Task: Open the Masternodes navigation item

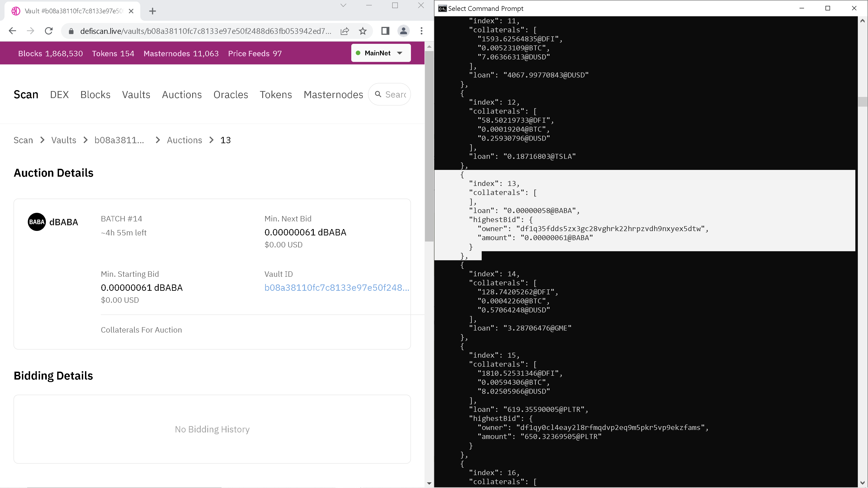Action: pos(333,95)
